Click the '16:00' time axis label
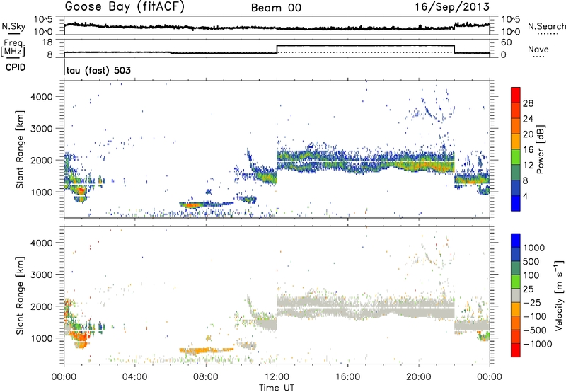 coord(347,376)
